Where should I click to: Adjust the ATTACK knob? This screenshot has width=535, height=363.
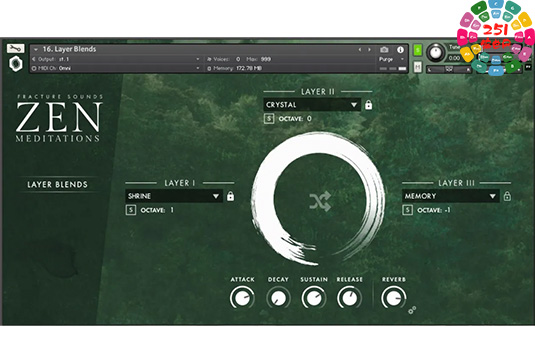click(x=242, y=297)
